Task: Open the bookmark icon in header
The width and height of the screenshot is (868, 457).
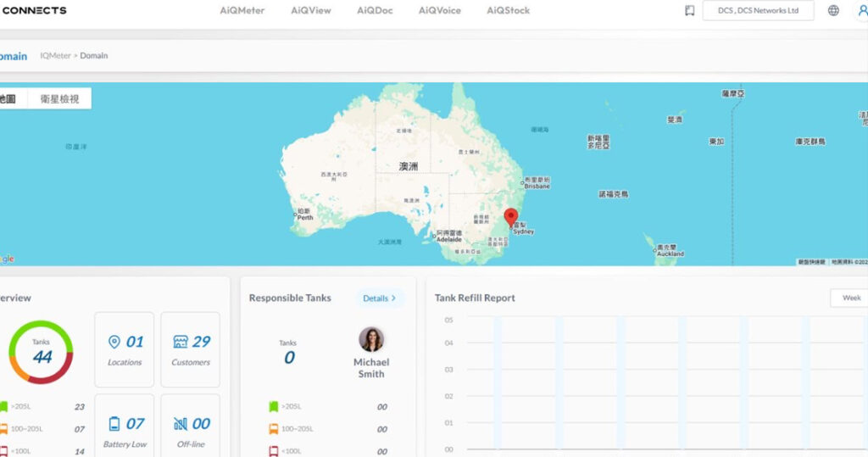Action: tap(689, 11)
